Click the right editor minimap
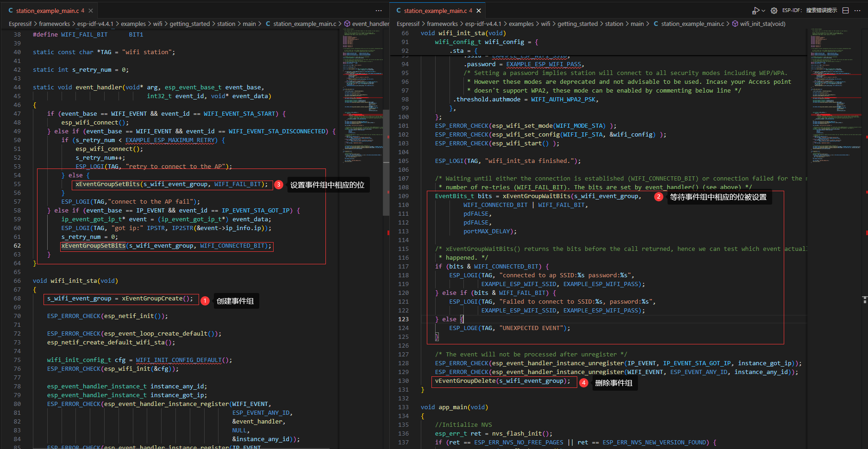 (835, 95)
